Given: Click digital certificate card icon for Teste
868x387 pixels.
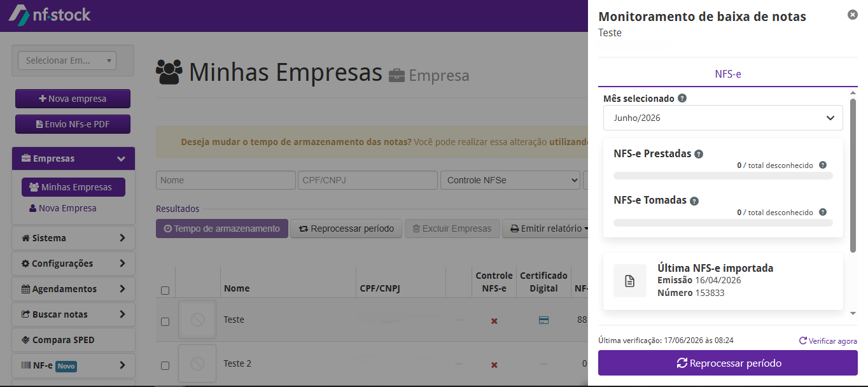Looking at the screenshot, I should click(x=543, y=320).
